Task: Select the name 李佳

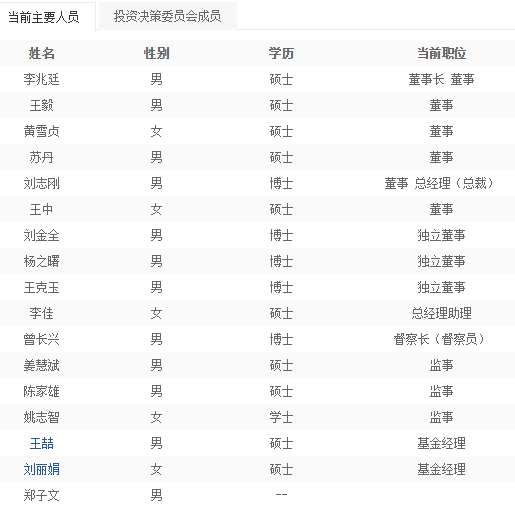Action: [42, 313]
